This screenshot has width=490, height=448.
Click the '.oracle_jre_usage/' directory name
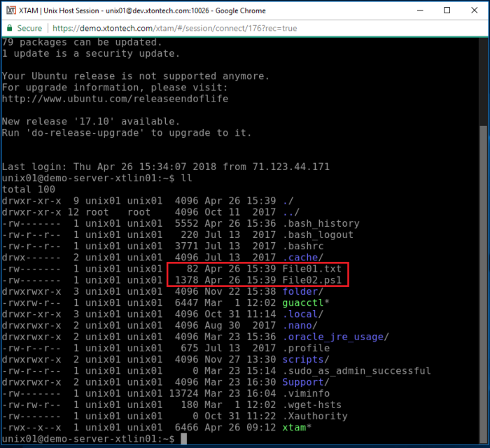pyautogui.click(x=335, y=337)
